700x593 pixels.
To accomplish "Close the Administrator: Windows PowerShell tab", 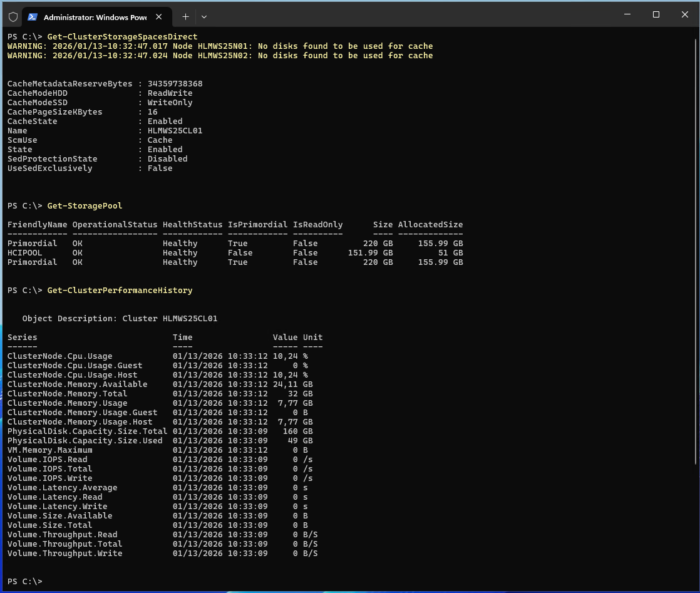I will tap(160, 17).
